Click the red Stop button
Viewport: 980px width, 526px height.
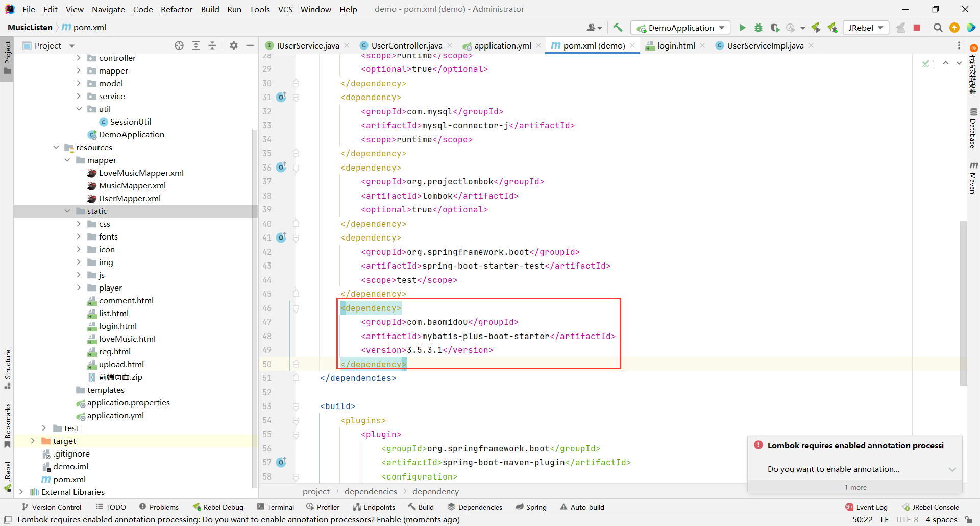[x=917, y=28]
